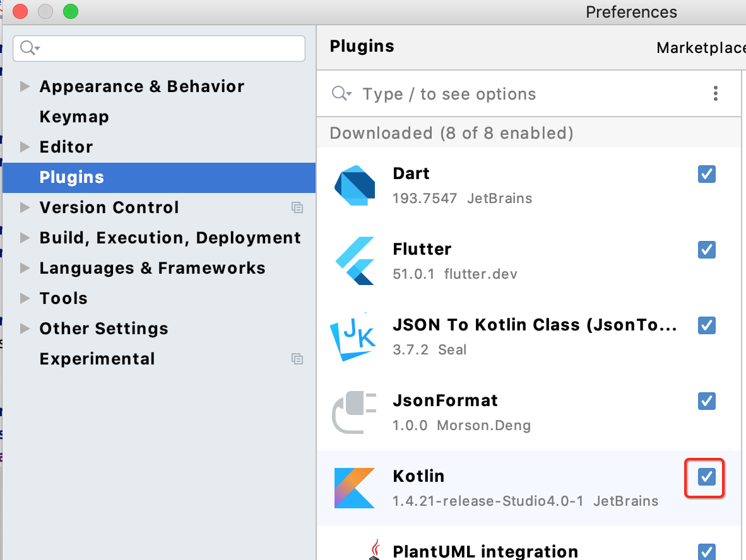Click the JSON To Kotlin Class icon

coord(353,337)
